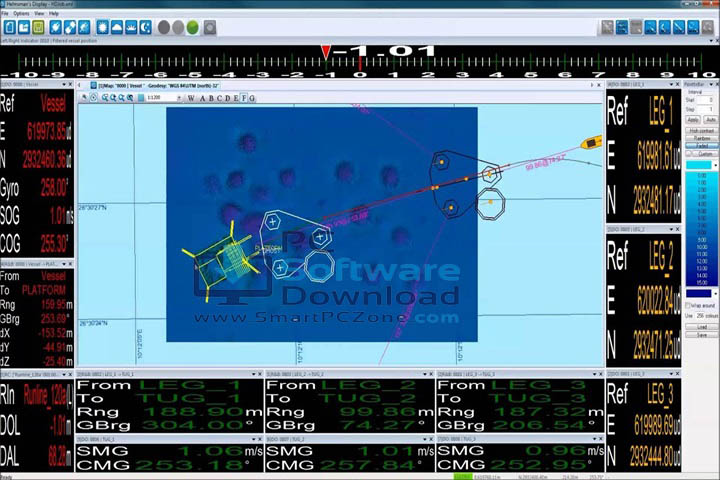
Task: Click the Load palette button
Action: point(702,327)
